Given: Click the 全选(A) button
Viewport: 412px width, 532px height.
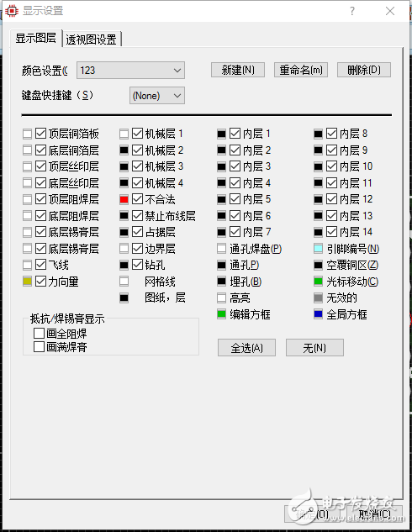Looking at the screenshot, I should click(x=246, y=348).
